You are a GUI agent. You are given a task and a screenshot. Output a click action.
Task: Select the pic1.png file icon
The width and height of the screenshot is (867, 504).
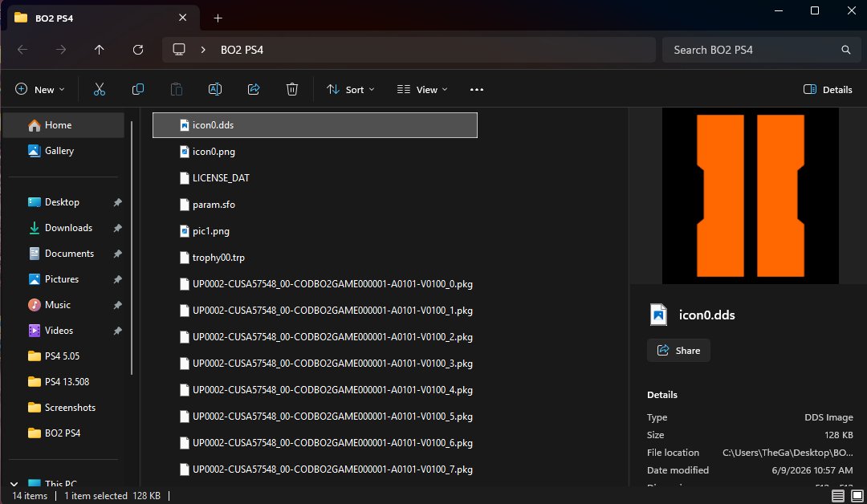pyautogui.click(x=185, y=231)
